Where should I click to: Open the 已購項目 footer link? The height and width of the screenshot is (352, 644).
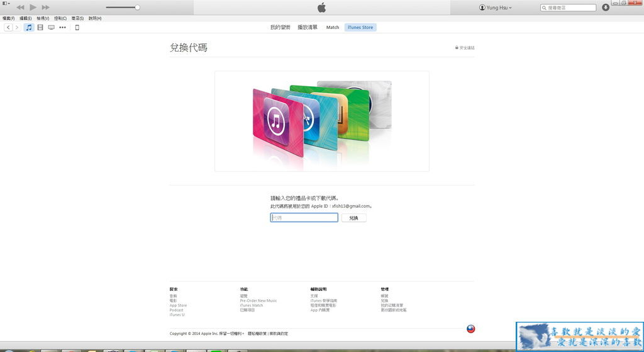point(248,310)
